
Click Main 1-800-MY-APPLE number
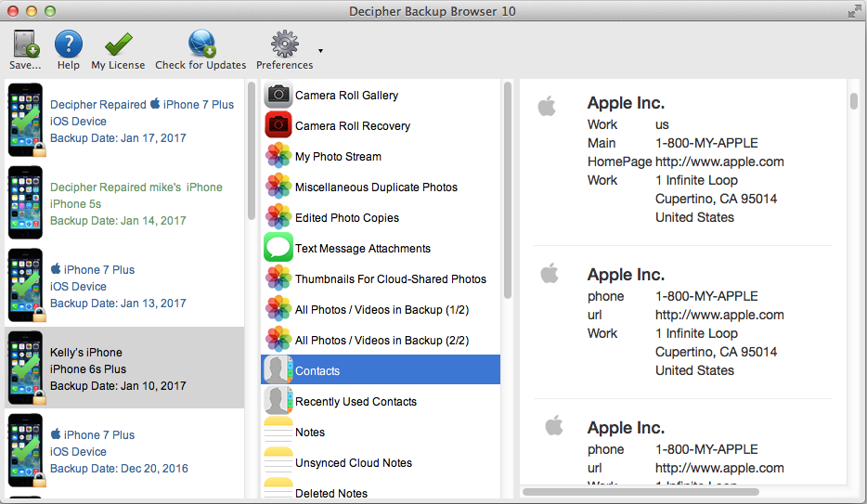click(706, 143)
